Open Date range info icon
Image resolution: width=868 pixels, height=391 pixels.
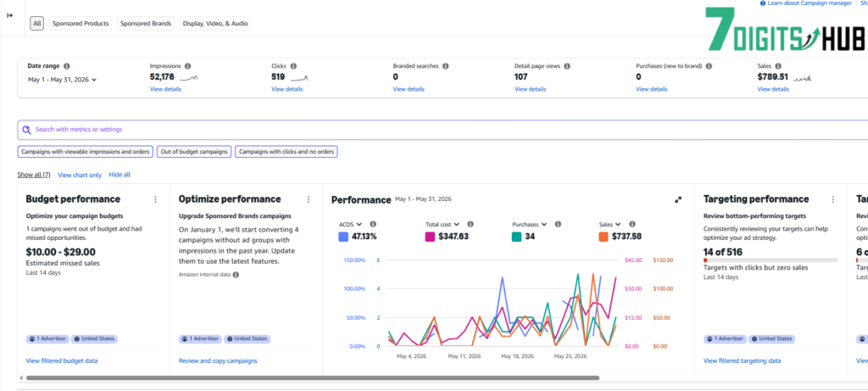point(66,66)
